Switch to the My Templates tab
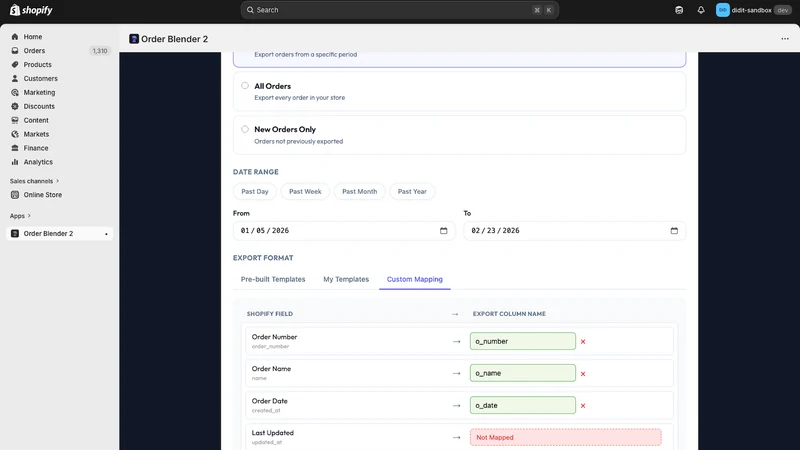The width and height of the screenshot is (800, 450). coord(346,279)
